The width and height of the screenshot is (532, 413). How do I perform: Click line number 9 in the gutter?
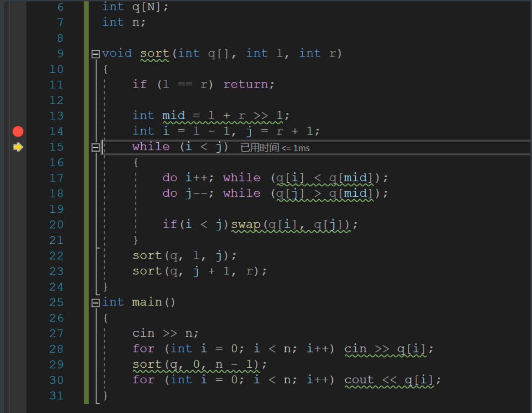(x=61, y=53)
